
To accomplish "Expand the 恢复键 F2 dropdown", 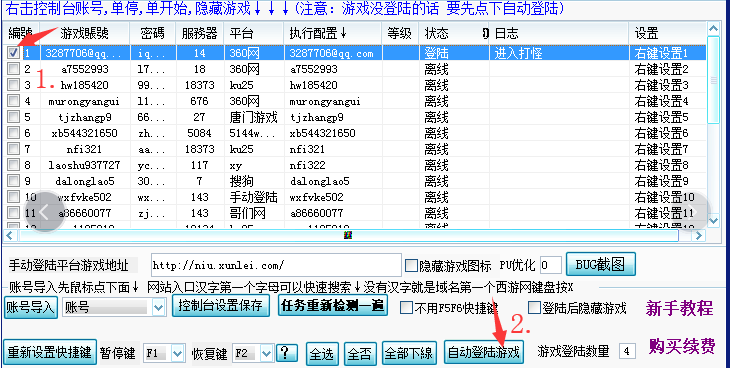I will (266, 353).
